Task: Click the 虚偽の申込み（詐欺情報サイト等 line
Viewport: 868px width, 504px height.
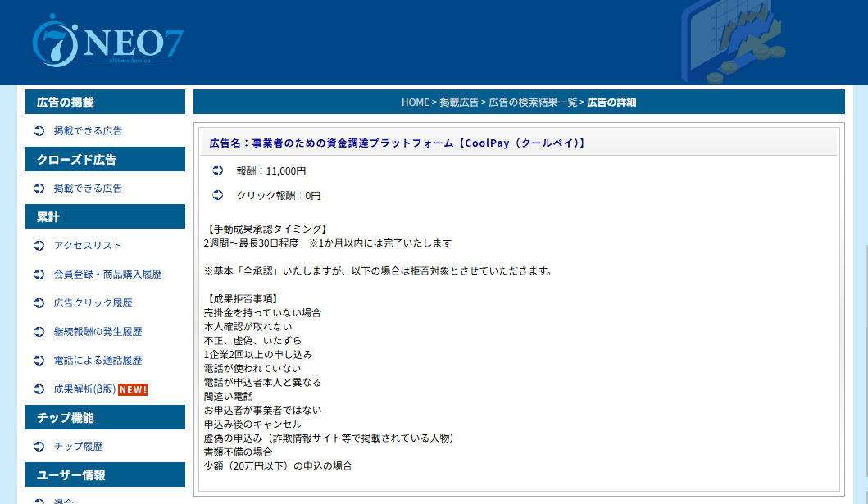Action: point(330,438)
